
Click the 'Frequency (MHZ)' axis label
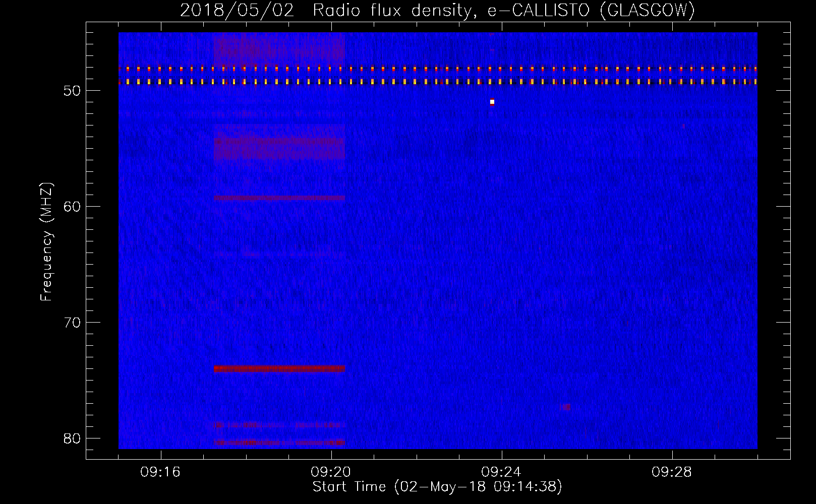(x=46, y=242)
